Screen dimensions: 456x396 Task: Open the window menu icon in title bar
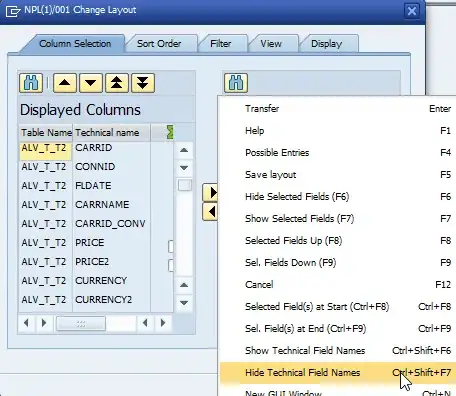(x=13, y=11)
